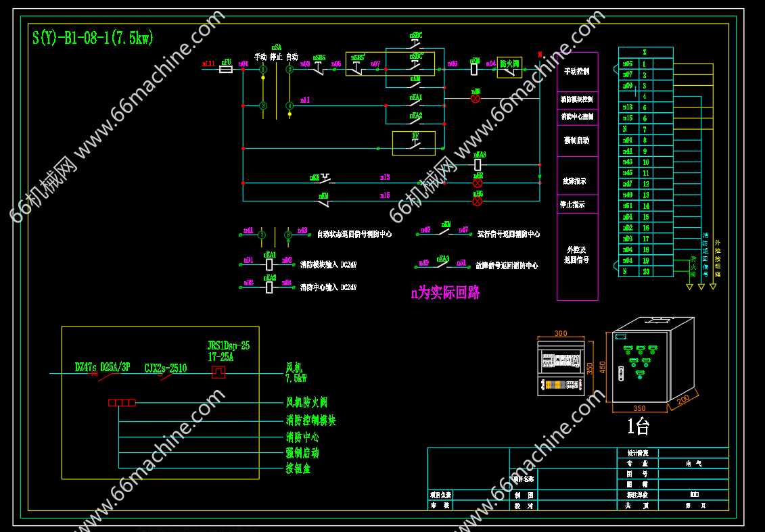The height and width of the screenshot is (532, 765).
Task: Click the red four-cell terminal block symbol
Action: [x=122, y=403]
